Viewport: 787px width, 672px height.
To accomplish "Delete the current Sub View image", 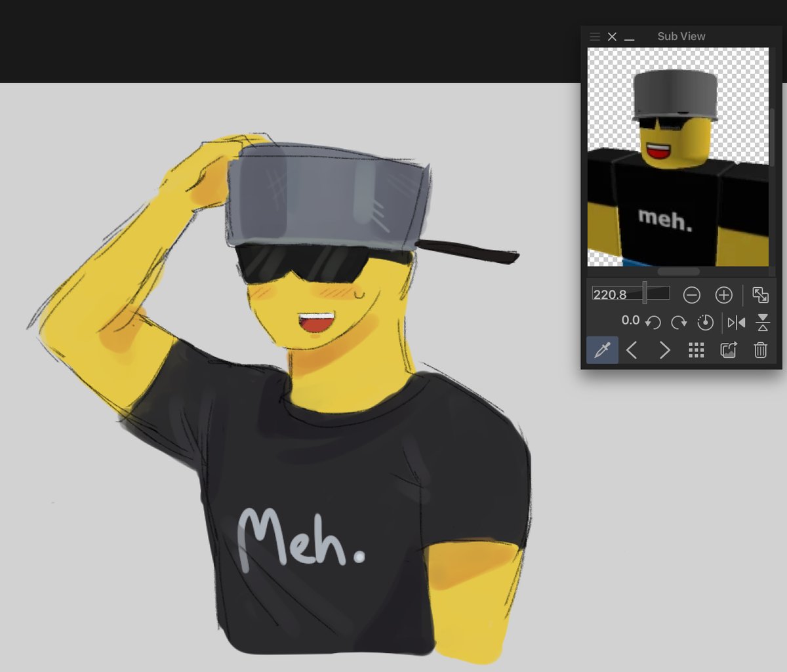I will point(761,350).
